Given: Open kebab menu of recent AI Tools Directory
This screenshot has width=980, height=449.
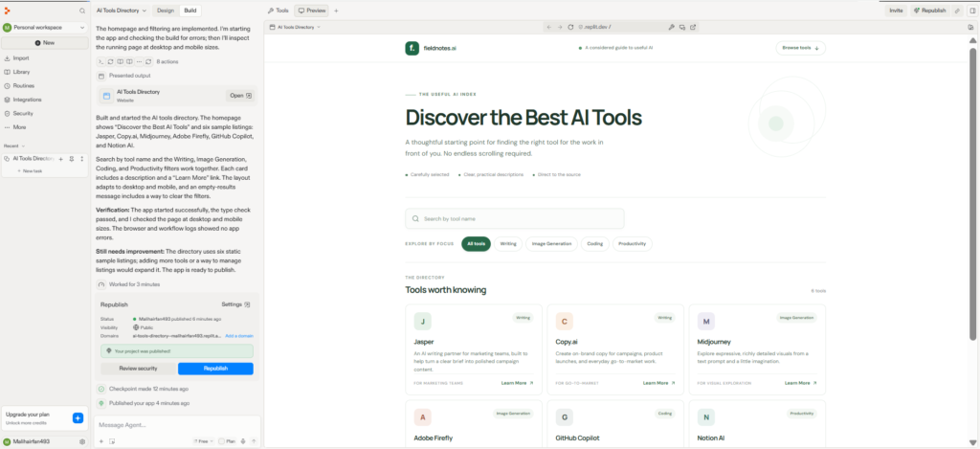Looking at the screenshot, I should (82, 159).
